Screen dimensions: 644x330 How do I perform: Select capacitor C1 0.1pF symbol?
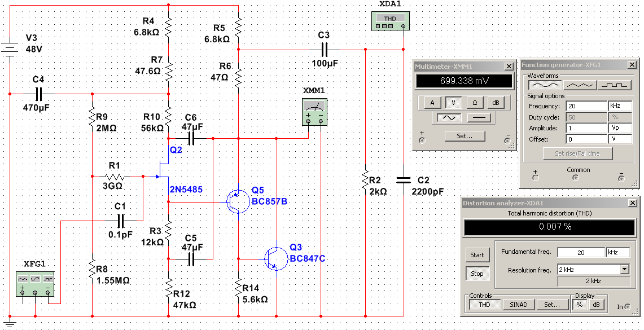[x=121, y=221]
